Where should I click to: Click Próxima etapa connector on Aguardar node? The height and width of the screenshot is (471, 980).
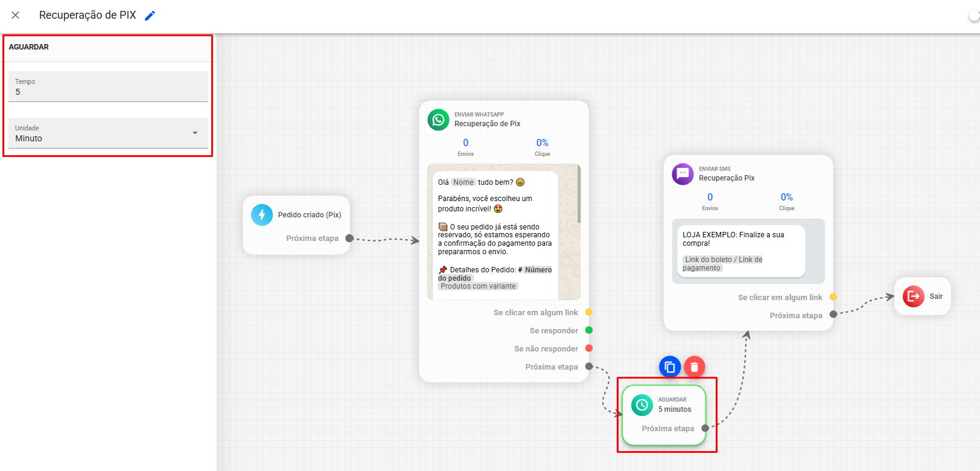click(705, 428)
